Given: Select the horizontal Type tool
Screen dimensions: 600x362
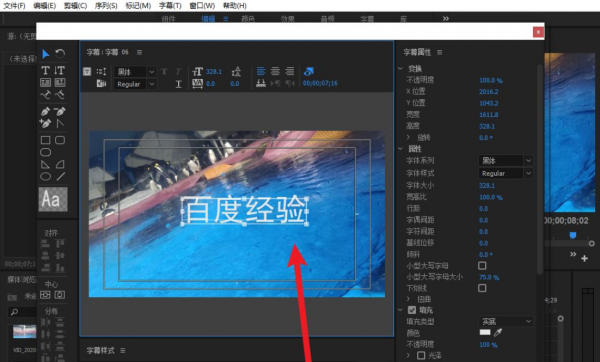Looking at the screenshot, I should 45,70.
